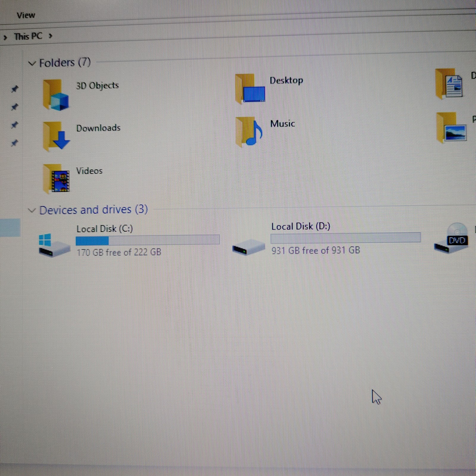Collapse the Folders (7) section
This screenshot has height=476, width=476.
pyautogui.click(x=32, y=63)
